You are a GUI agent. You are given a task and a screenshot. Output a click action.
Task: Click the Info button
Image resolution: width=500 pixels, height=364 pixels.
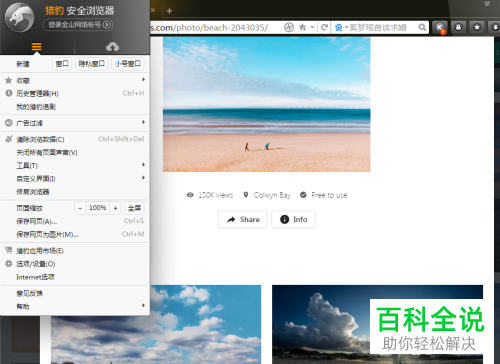[293, 219]
